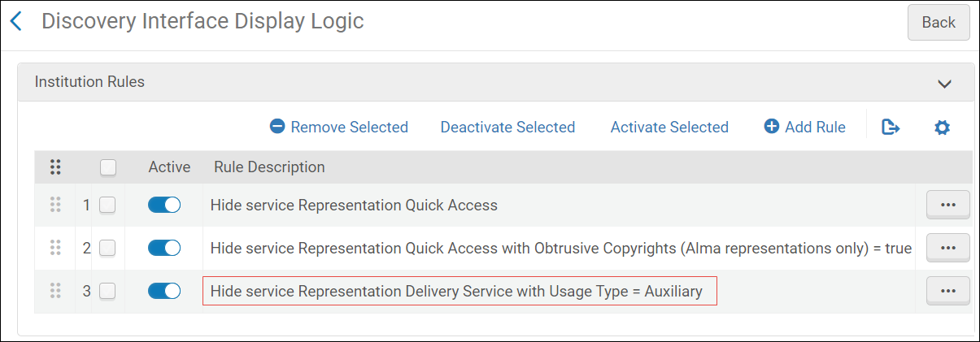Open row actions menu for rule 2
The height and width of the screenshot is (342, 980).
tap(947, 248)
